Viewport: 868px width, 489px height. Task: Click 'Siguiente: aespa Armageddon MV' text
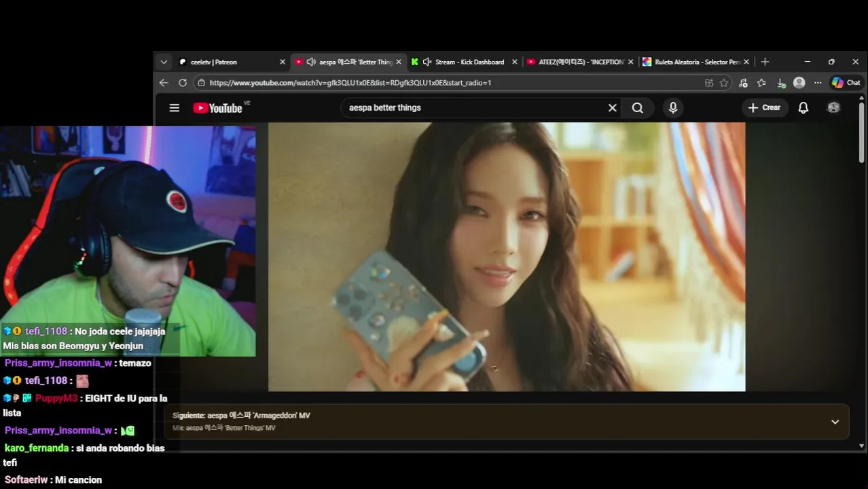click(241, 416)
